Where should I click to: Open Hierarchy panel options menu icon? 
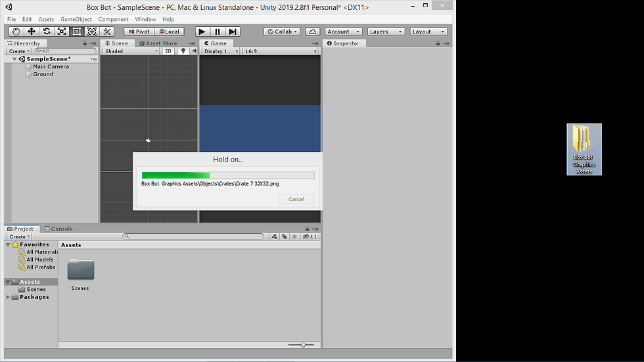93,43
